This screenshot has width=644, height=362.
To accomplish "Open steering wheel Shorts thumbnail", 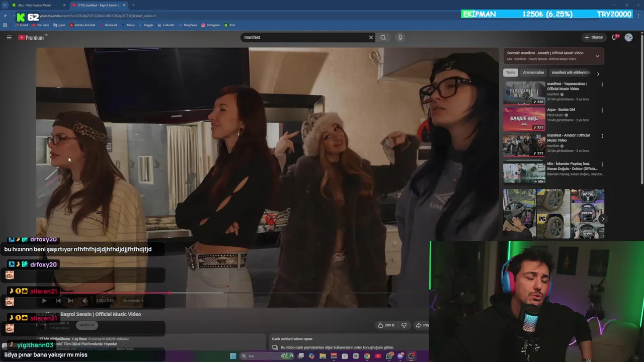I will point(519,214).
